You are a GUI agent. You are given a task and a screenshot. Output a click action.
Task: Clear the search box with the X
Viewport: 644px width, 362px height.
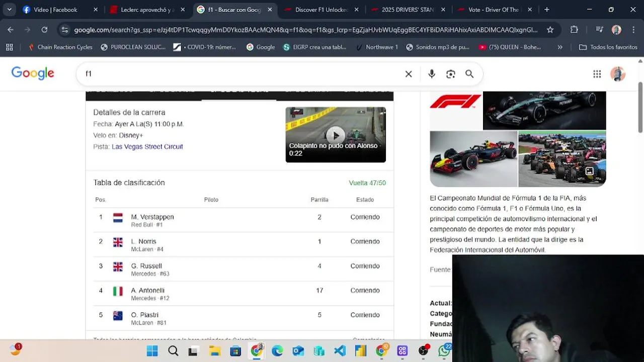point(409,74)
